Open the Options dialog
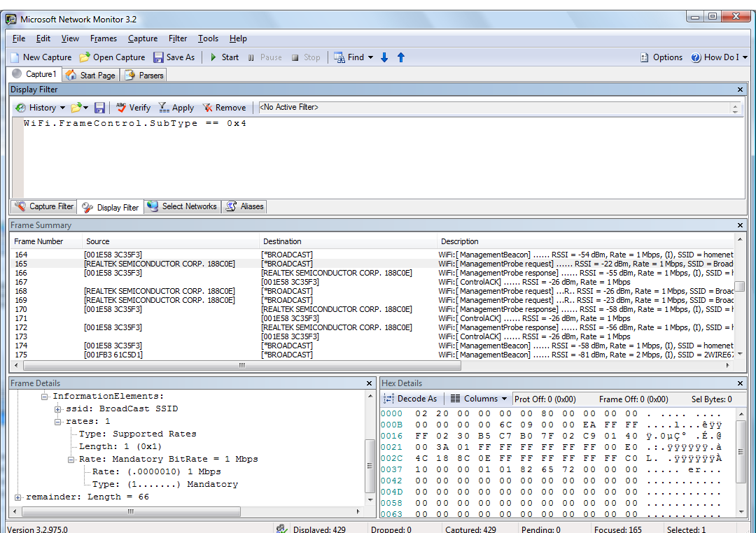This screenshot has height=533, width=756. tap(661, 57)
